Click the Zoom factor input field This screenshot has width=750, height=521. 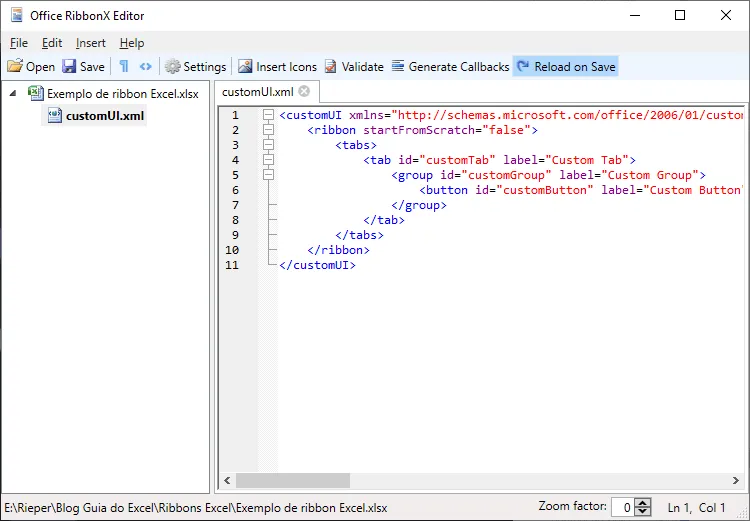point(623,507)
